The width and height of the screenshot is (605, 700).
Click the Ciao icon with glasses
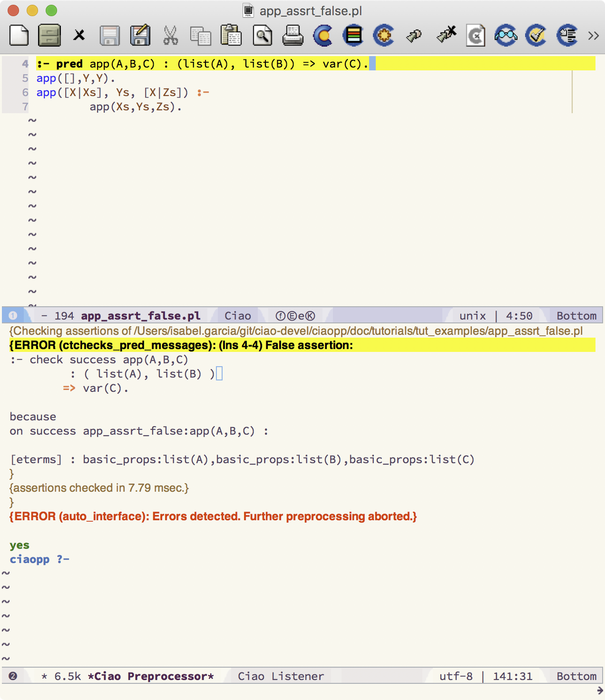(506, 36)
